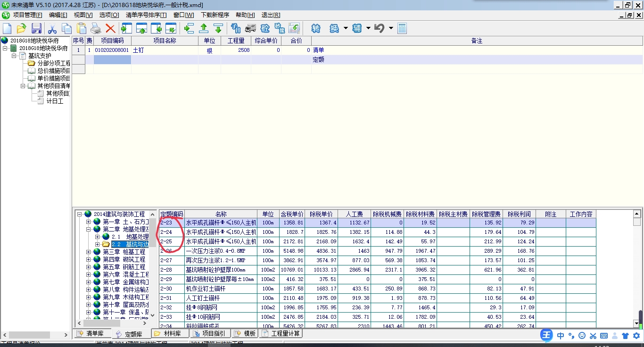Image resolution: width=644 pixels, height=347 pixels.
Task: Expand the 2.1 地基处理 sub-node
Action: point(98,237)
